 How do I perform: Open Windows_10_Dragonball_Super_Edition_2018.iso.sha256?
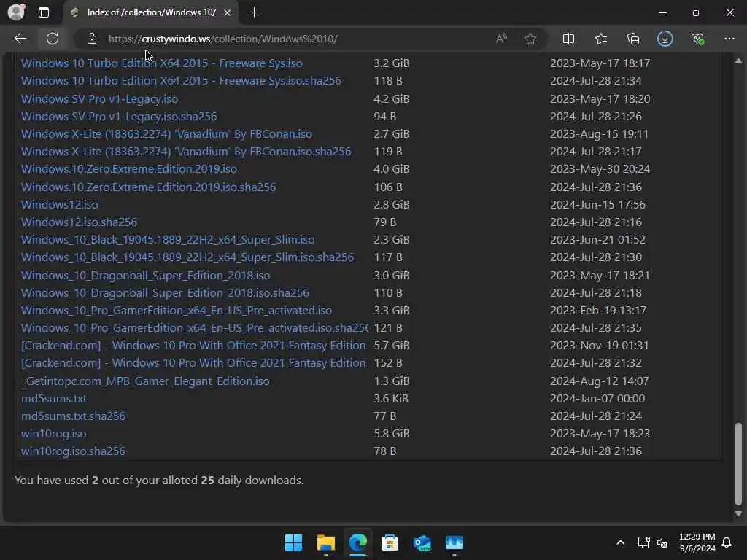click(x=166, y=293)
